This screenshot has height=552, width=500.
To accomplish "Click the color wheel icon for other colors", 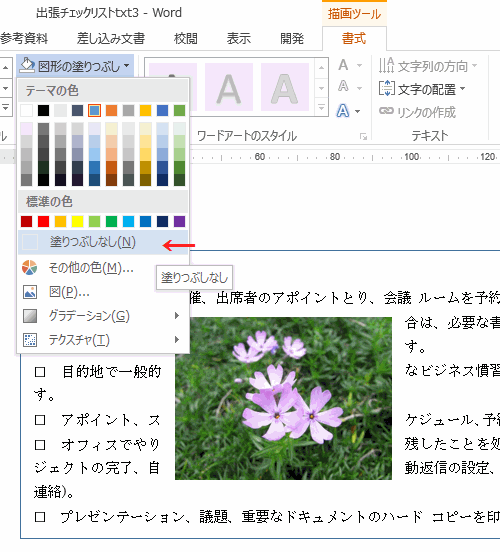I will point(30,268).
